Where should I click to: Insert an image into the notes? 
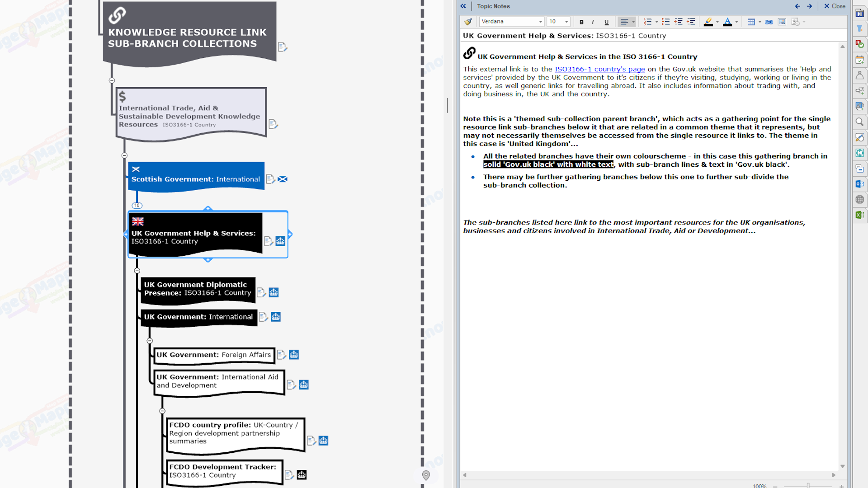coord(782,22)
